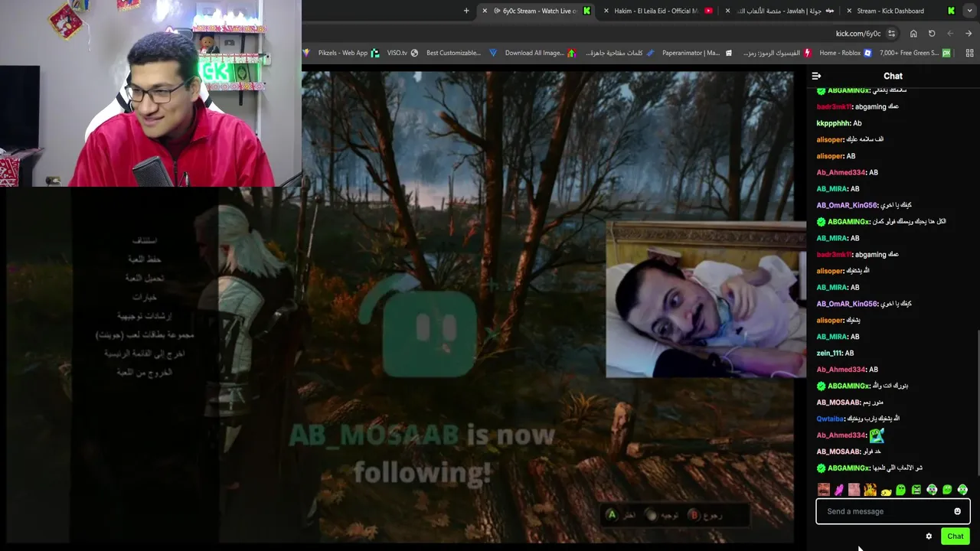Open kkppphhh's profile in chat
This screenshot has width=980, height=551.
pos(834,123)
